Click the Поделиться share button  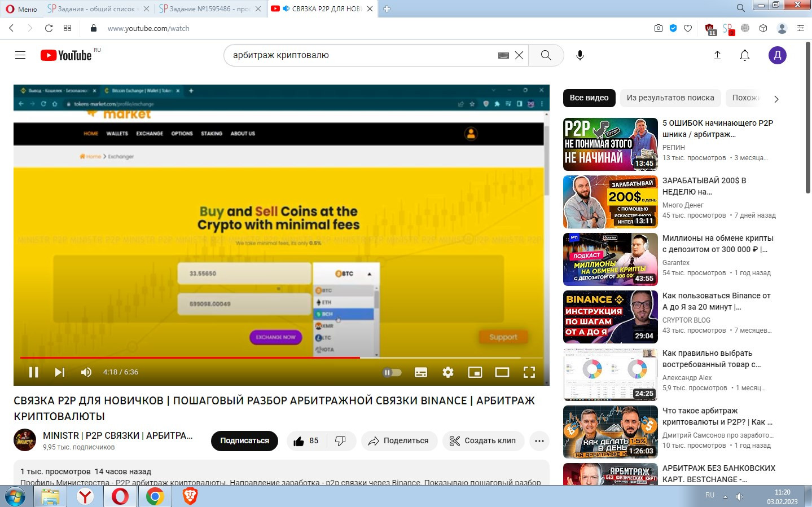click(399, 441)
